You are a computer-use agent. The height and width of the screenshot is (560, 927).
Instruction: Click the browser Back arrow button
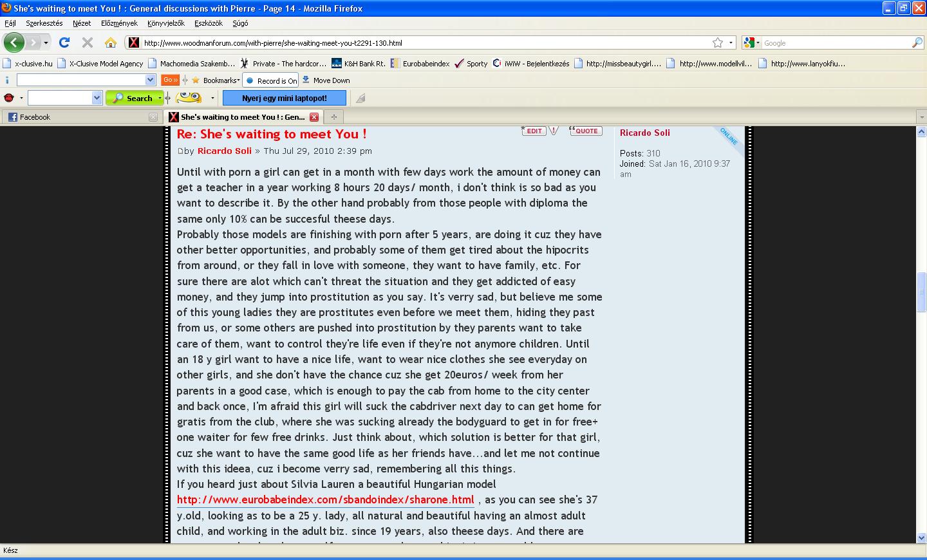[14, 42]
